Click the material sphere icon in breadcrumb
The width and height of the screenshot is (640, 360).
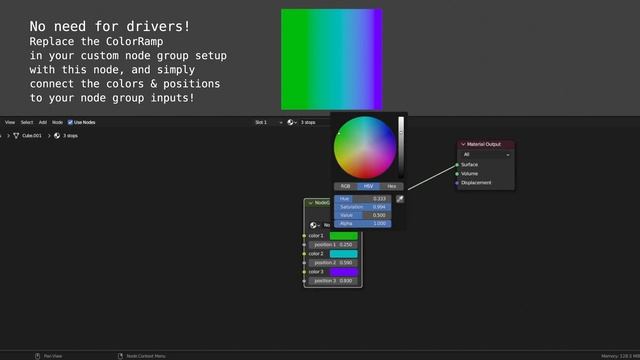[57, 136]
